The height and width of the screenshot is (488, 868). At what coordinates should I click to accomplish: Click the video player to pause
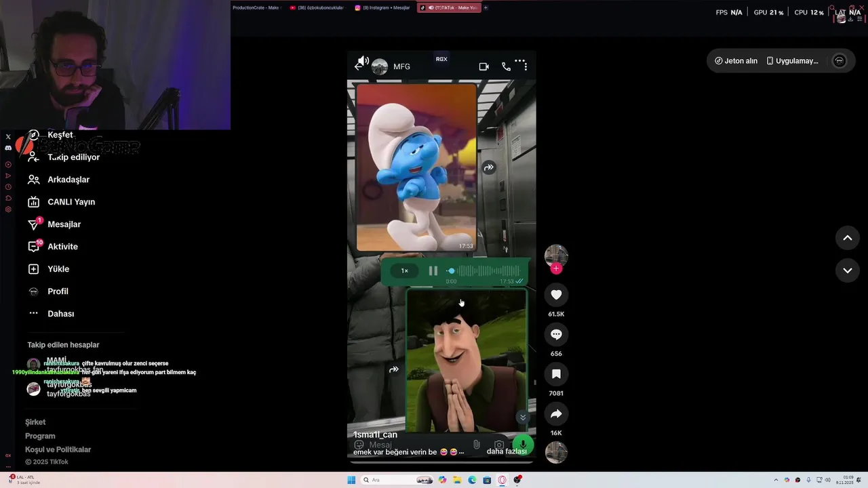(441, 258)
